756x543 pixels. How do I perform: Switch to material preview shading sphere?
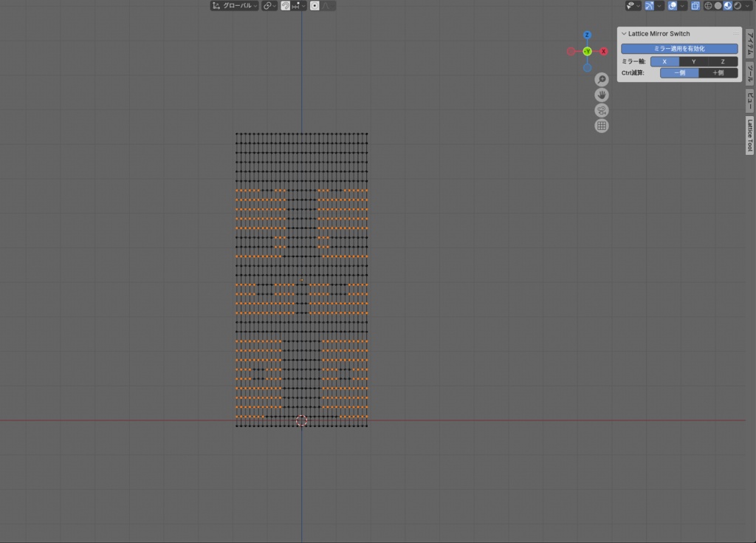tap(727, 6)
